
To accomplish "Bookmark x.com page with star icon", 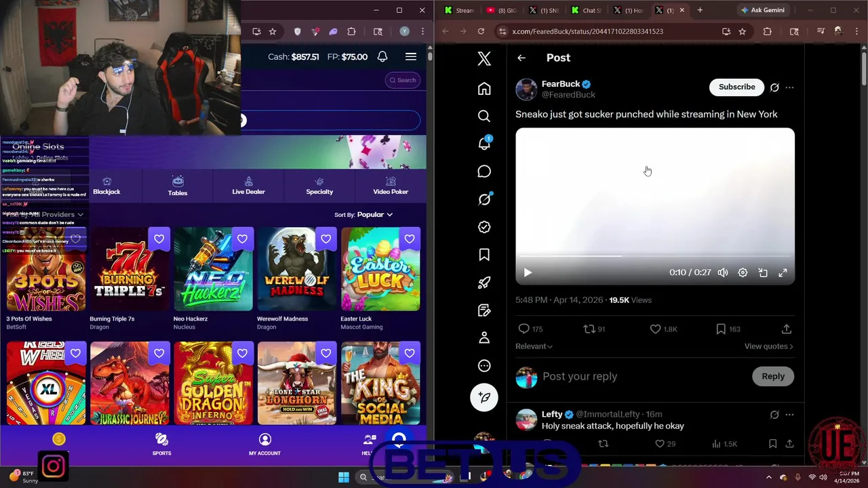I will click(743, 31).
